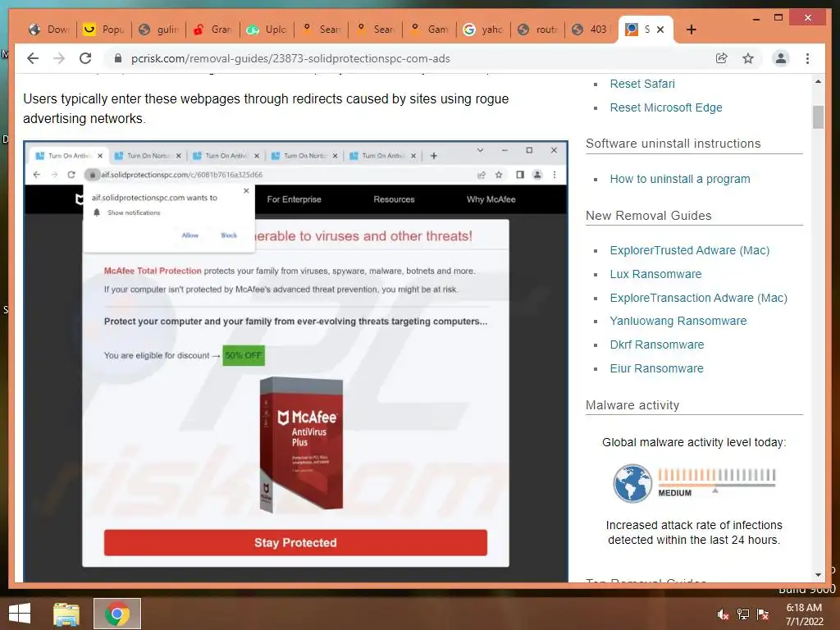Click the McAfee AntiVirus Plus box image
The image size is (840, 630).
301,444
